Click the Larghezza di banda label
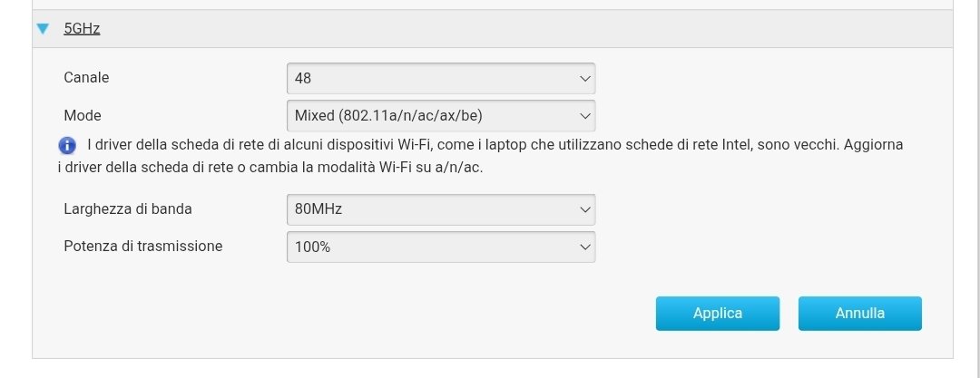The image size is (980, 378). pyautogui.click(x=128, y=209)
